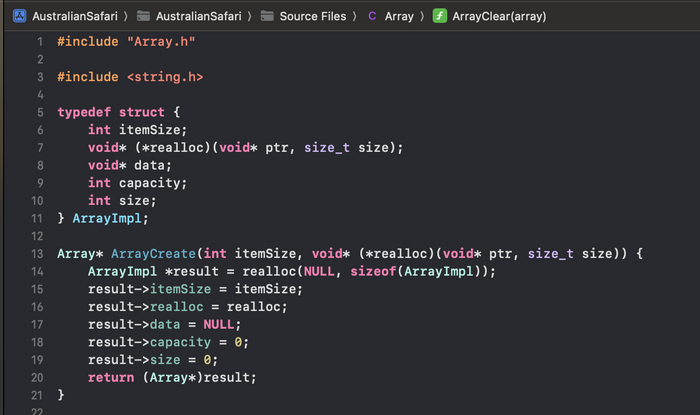Click 'sizeof' keyword on line 14
The width and height of the screenshot is (700, 415).
pyautogui.click(x=373, y=271)
